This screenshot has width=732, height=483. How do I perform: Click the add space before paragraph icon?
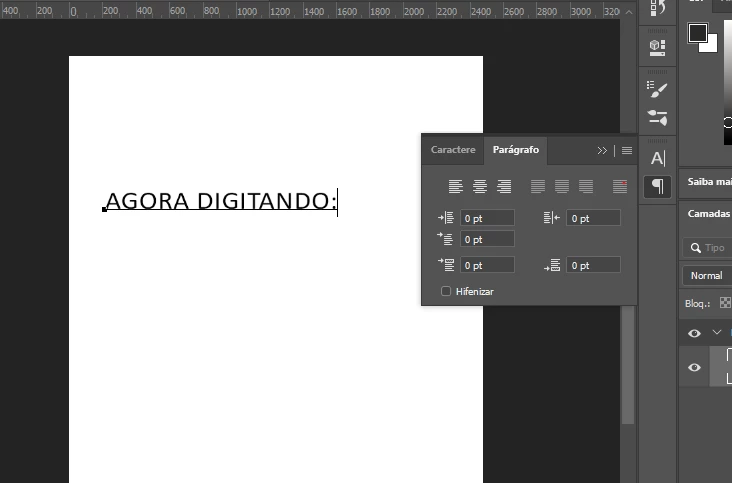tap(446, 265)
